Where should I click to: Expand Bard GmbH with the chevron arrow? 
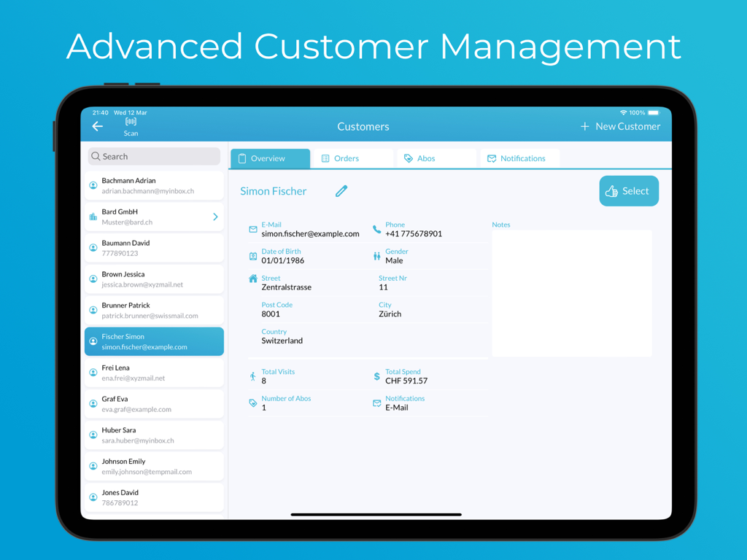214,217
